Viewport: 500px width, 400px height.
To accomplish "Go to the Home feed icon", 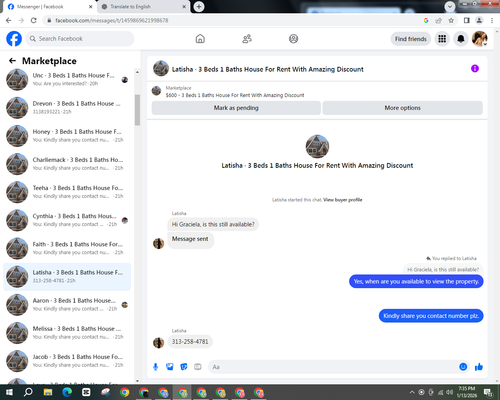I will pos(200,39).
